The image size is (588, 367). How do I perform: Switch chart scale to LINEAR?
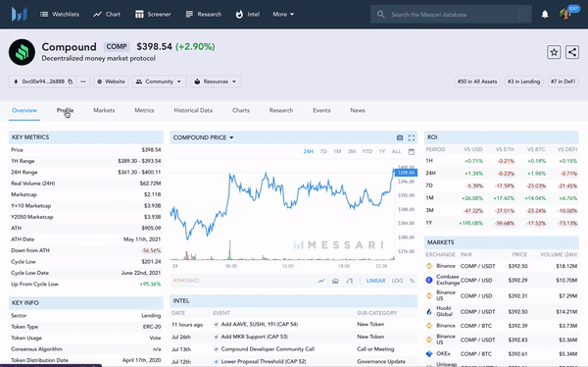(x=375, y=281)
